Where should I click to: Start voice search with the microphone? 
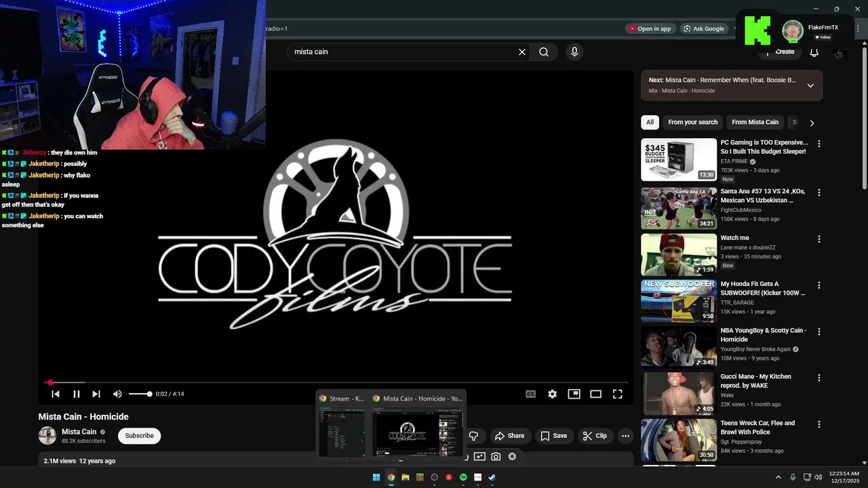574,52
